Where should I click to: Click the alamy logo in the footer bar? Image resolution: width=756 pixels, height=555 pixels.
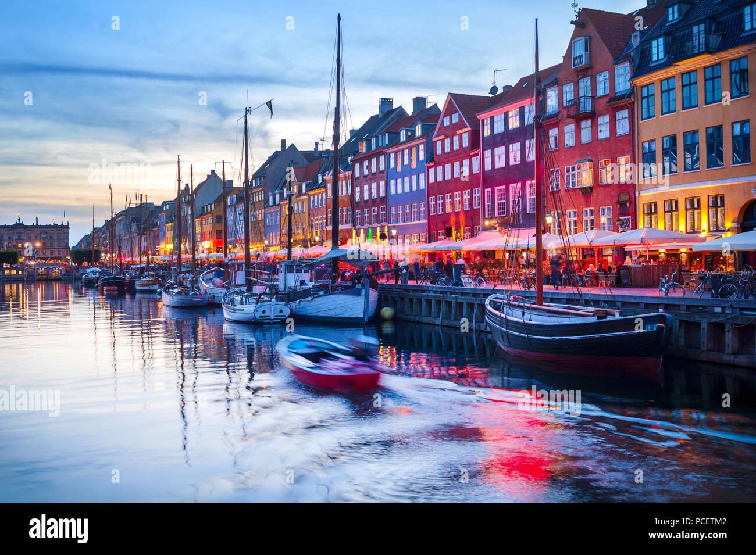pyautogui.click(x=59, y=529)
